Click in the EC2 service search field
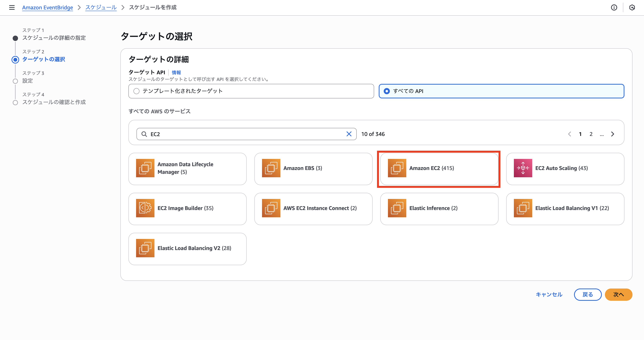This screenshot has height=340, width=644. 246,134
